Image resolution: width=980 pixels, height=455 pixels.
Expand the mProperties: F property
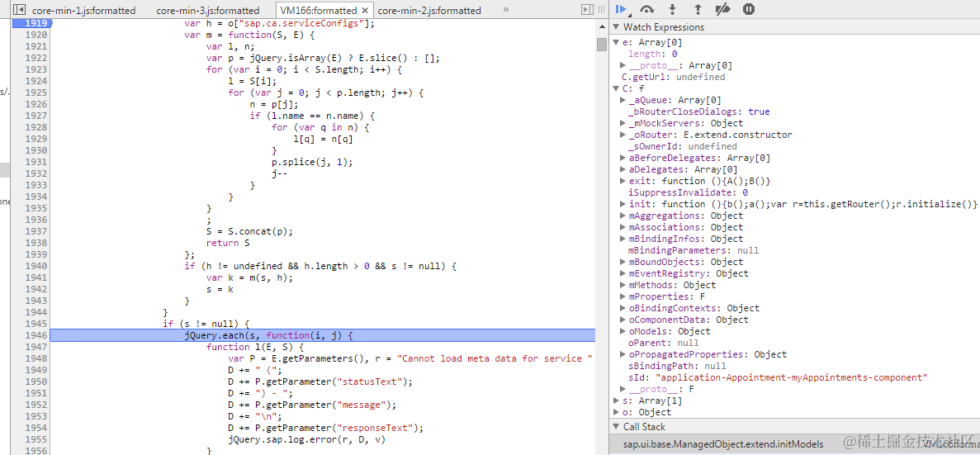[x=623, y=297]
